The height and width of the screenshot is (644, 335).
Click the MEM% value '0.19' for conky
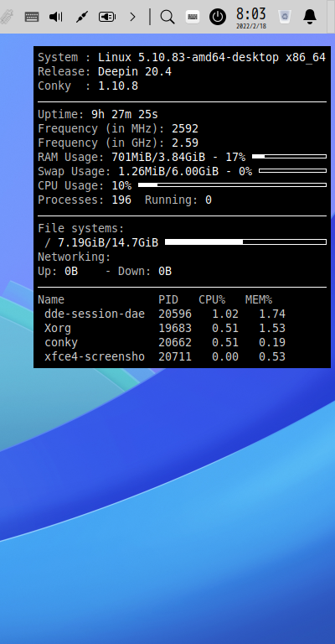(x=272, y=342)
